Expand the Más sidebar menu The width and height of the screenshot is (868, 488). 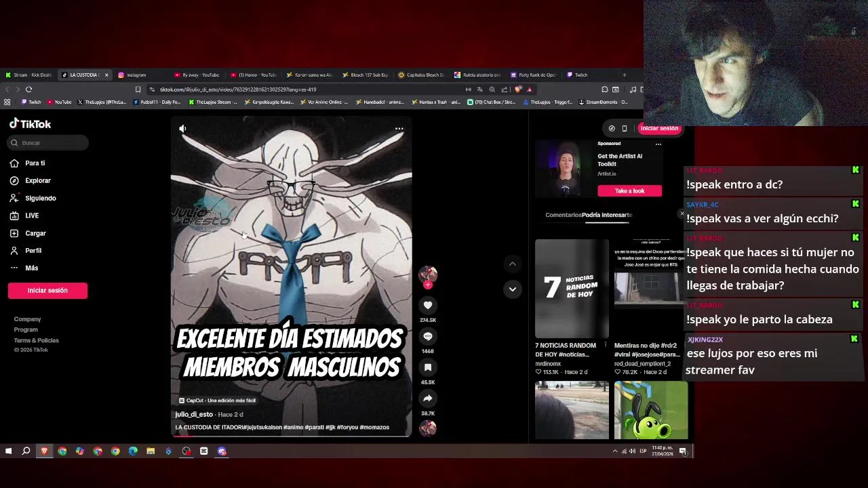coord(24,268)
